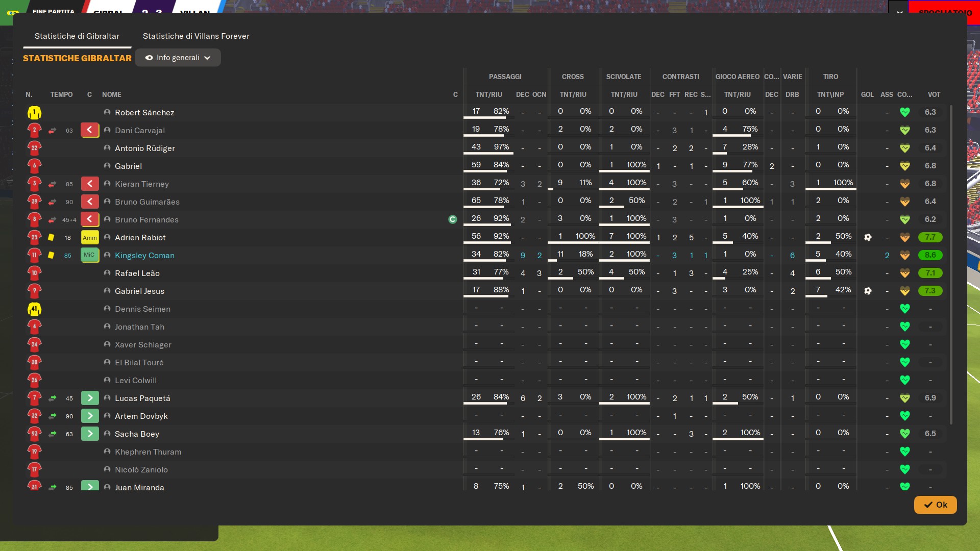
Task: Click the red shirt number icon for Gabriel Jesus
Action: (34, 291)
